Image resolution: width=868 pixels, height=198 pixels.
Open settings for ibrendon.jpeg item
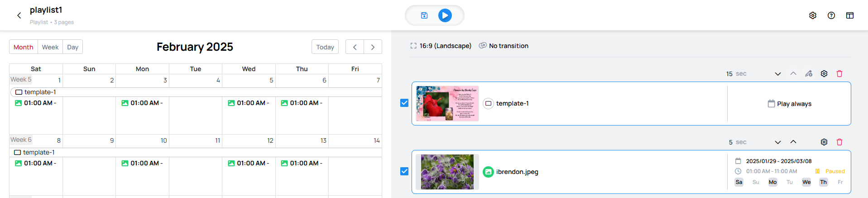[824, 142]
